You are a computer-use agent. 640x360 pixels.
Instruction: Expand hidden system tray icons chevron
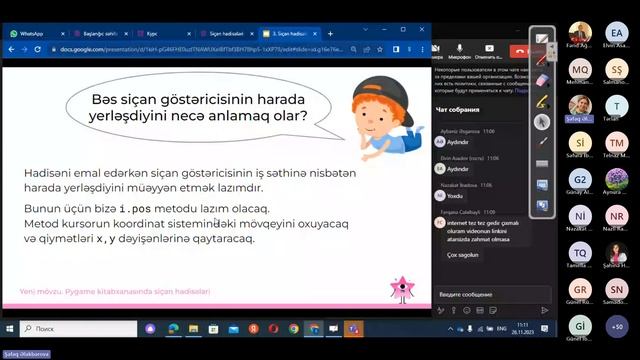tap(450, 329)
